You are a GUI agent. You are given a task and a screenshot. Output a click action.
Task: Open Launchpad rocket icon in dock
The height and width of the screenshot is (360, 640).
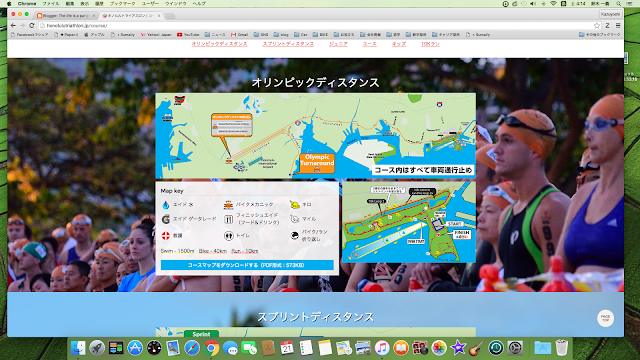tap(97, 348)
